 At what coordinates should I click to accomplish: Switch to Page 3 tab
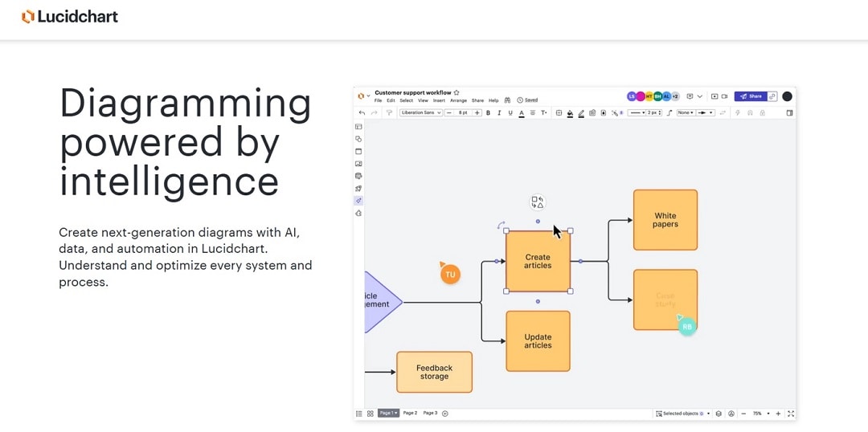point(430,414)
